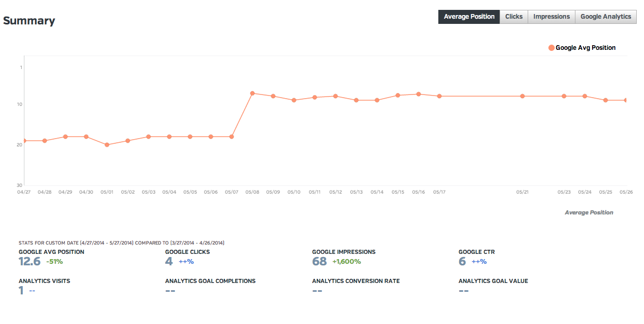Click the Google CTR value 6
This screenshot has width=644, height=324.
(x=462, y=262)
